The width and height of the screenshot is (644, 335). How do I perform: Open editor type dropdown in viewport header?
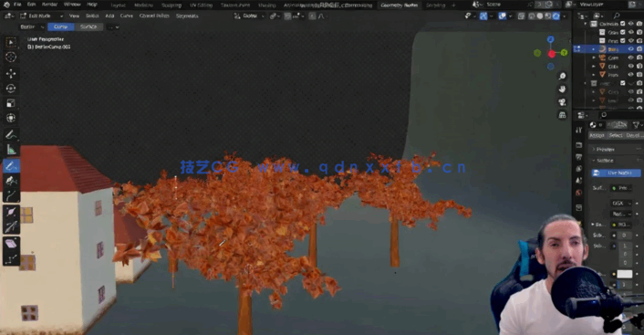tap(9, 16)
